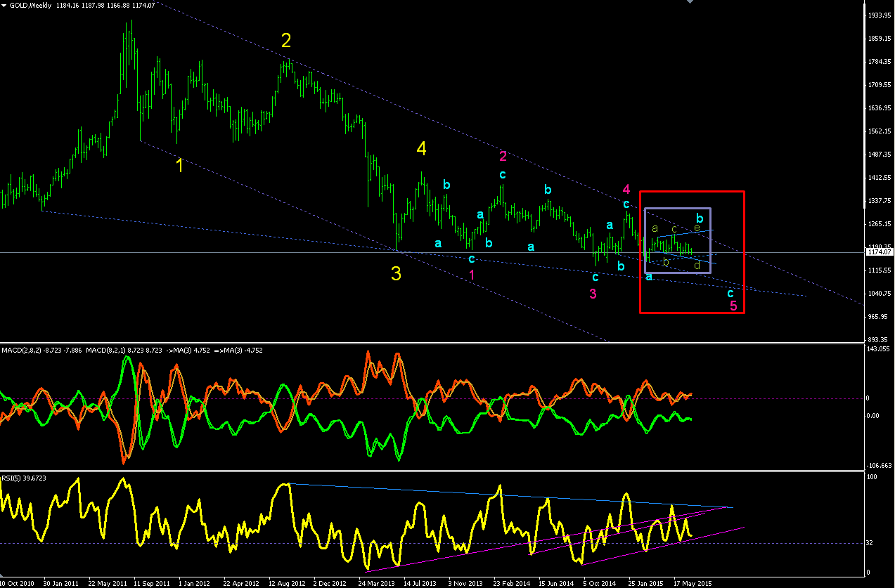
Task: Click the 2 Dec 2012 date label
Action: pos(330,583)
